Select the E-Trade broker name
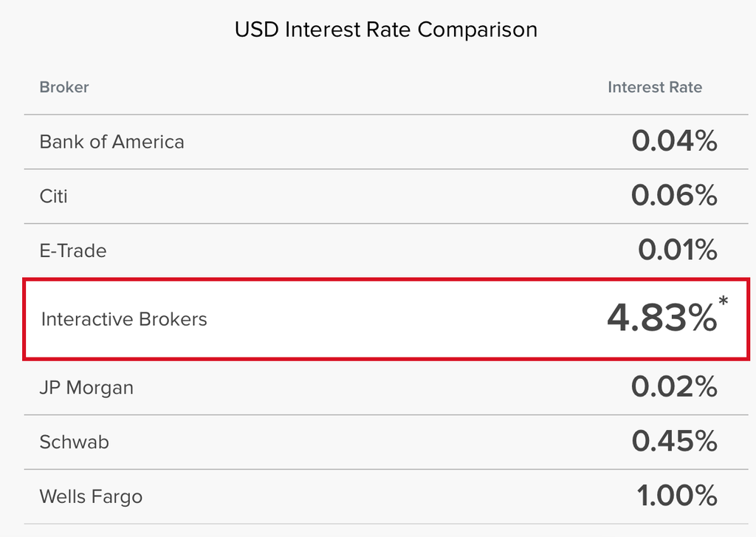Viewport: 756px width, 537px height. click(x=73, y=251)
